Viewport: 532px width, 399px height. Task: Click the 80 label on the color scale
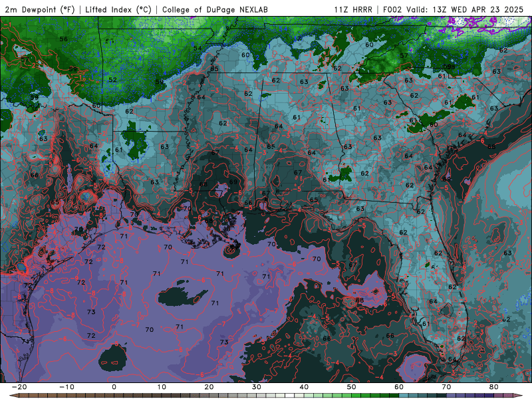tap(494, 387)
